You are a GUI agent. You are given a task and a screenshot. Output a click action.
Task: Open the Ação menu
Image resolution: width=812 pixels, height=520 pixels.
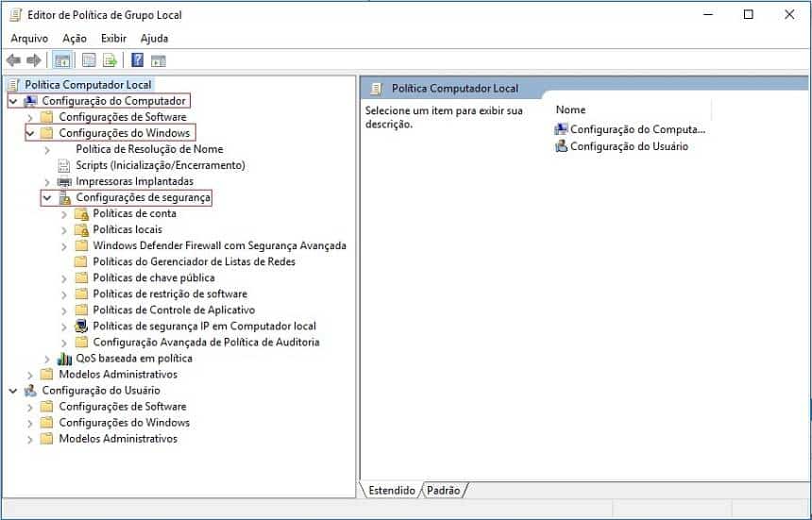click(x=75, y=39)
